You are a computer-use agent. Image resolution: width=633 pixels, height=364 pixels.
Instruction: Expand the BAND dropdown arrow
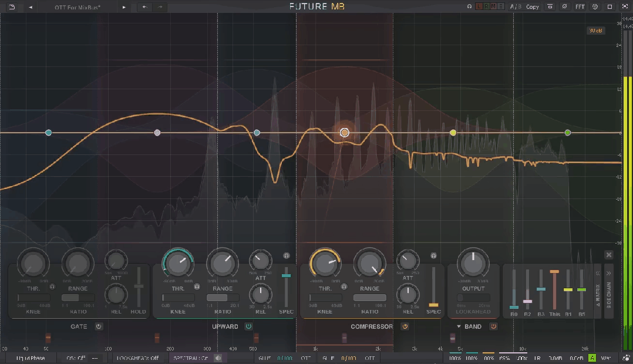coord(459,326)
